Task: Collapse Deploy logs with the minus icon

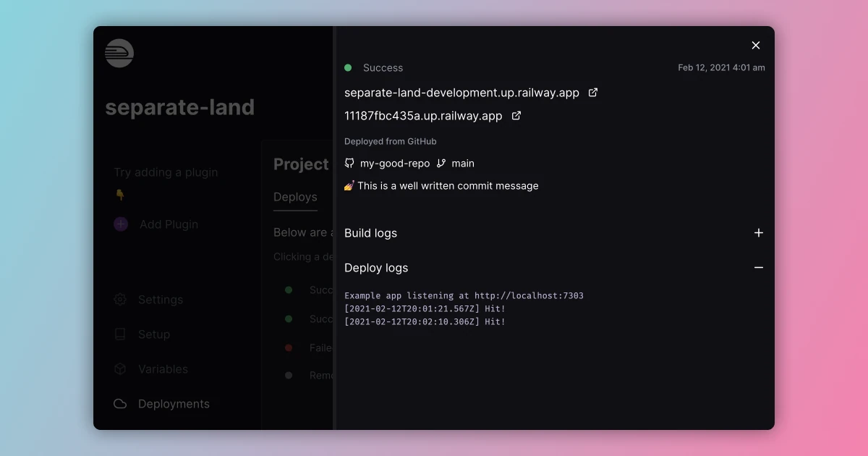Action: click(759, 268)
